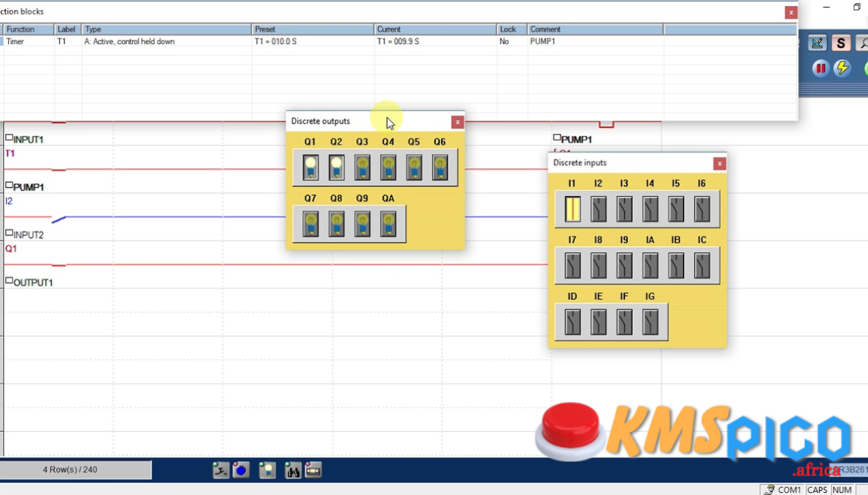This screenshot has height=495, width=868.
Task: Click the module front panel icon in bottom toolbar
Action: pyautogui.click(x=313, y=470)
